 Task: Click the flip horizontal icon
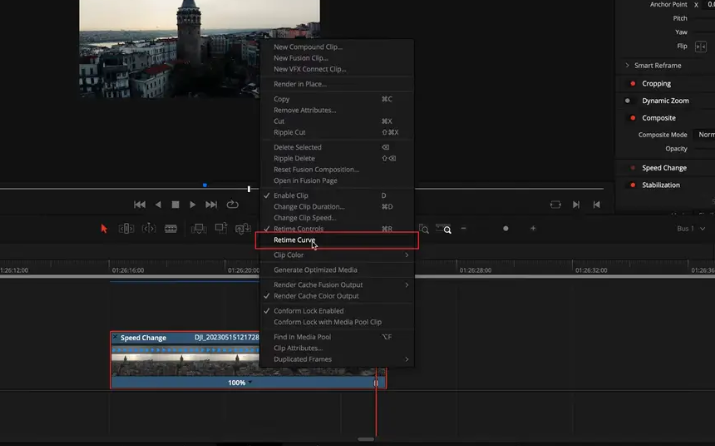pos(700,47)
